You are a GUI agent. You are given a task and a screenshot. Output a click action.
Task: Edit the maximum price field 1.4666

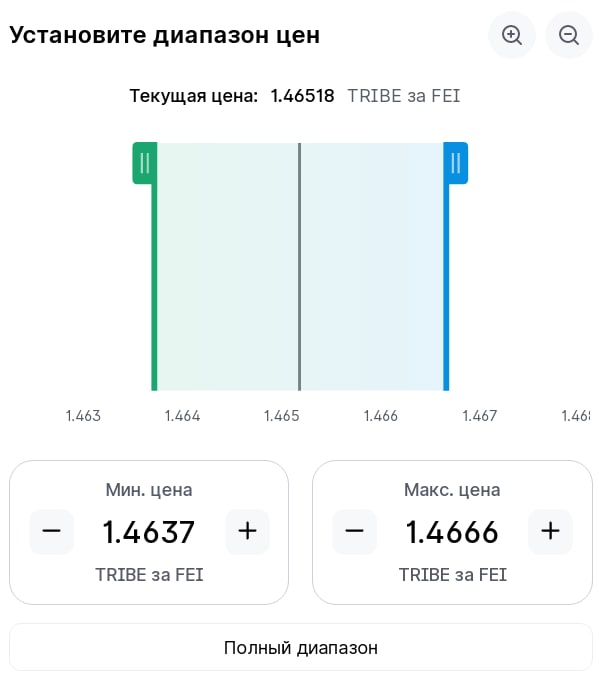pos(452,532)
